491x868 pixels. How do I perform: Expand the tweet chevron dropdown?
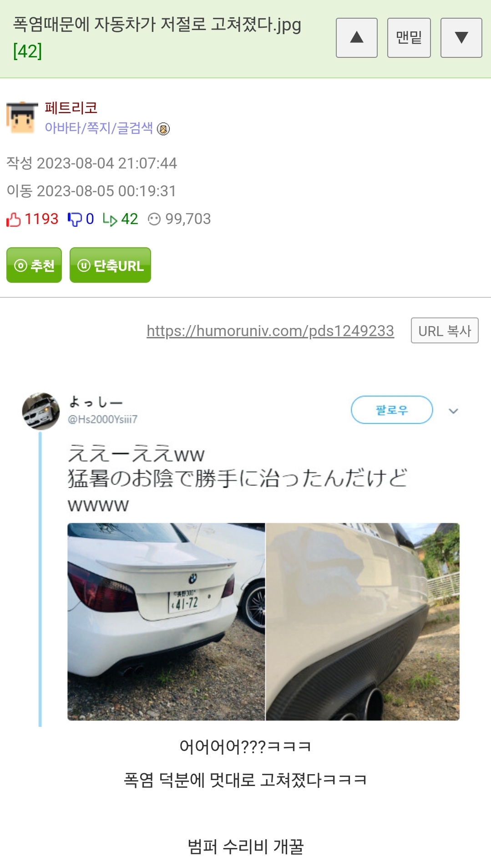453,411
